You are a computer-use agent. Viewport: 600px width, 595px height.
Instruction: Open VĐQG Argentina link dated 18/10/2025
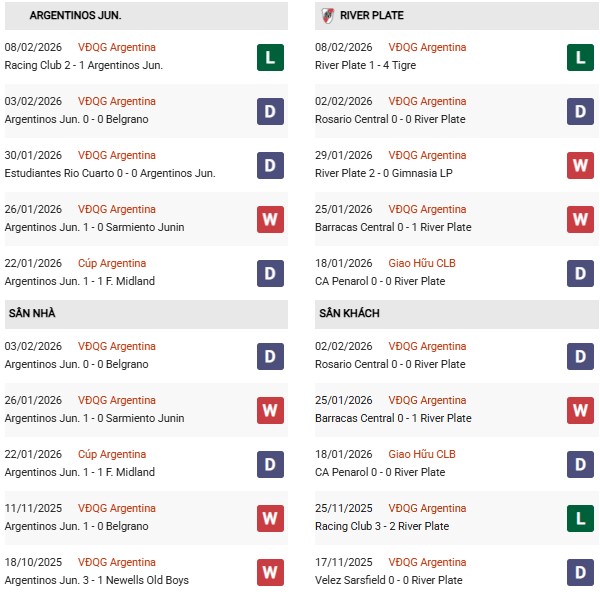(x=117, y=562)
